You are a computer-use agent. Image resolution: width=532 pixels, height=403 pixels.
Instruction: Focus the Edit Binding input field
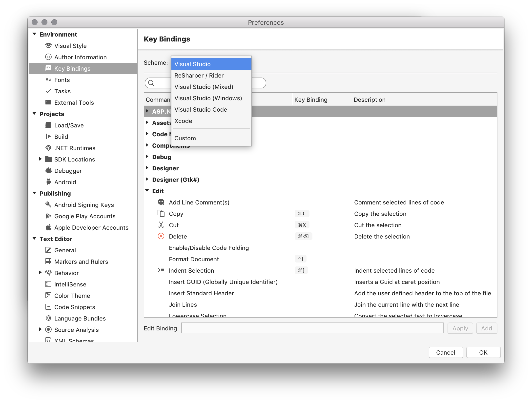point(312,328)
